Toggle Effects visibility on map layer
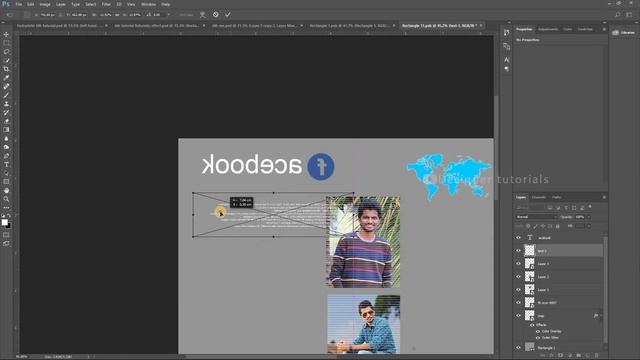The image size is (640, 360). [532, 325]
